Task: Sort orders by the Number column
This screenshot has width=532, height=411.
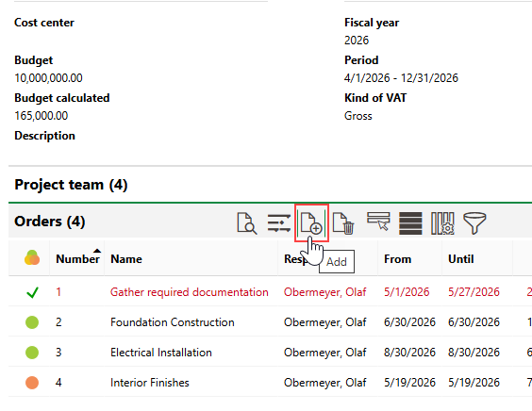Action: click(x=77, y=259)
